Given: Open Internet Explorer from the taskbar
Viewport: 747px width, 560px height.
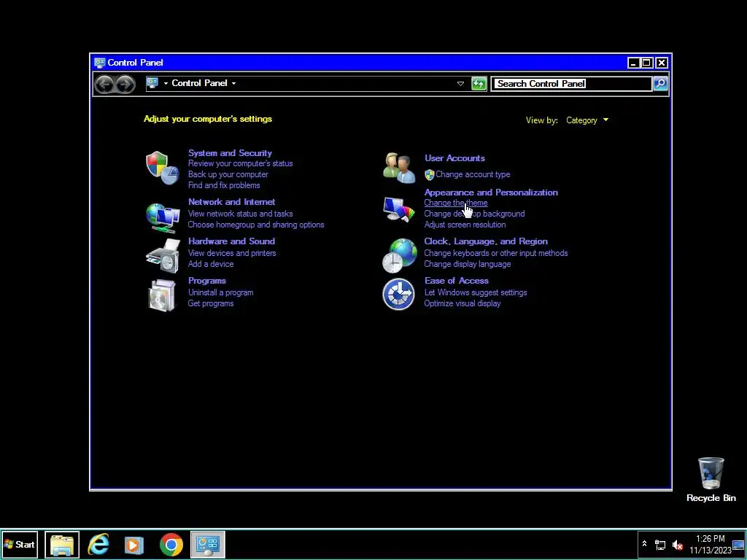Looking at the screenshot, I should click(98, 544).
